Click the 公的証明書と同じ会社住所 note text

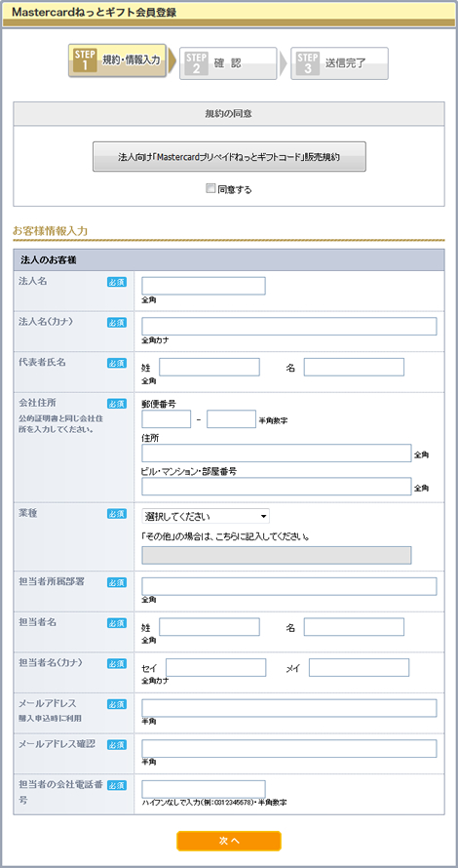click(60, 424)
